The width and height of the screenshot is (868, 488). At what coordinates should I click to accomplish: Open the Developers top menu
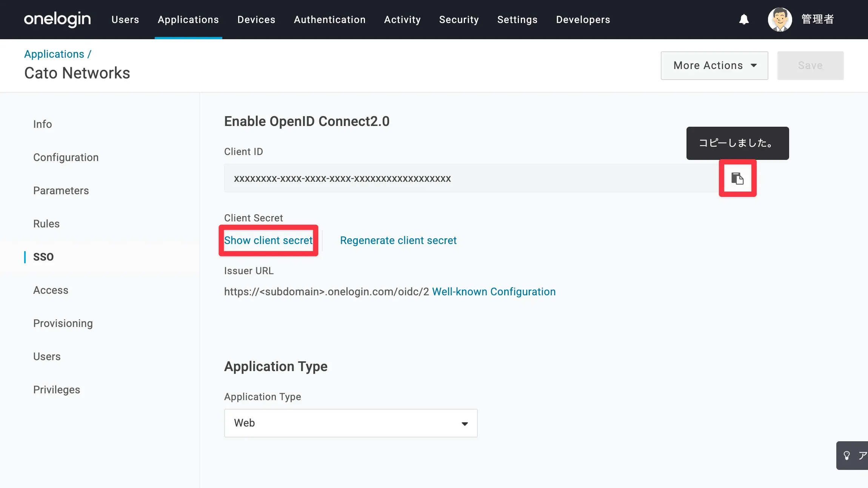(x=583, y=20)
